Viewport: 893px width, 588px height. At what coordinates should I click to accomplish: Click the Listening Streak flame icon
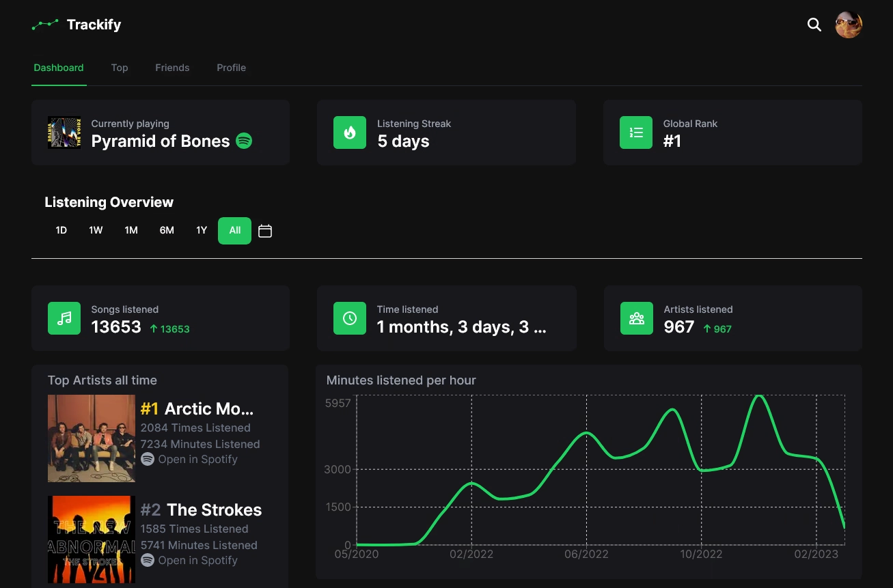pos(350,132)
